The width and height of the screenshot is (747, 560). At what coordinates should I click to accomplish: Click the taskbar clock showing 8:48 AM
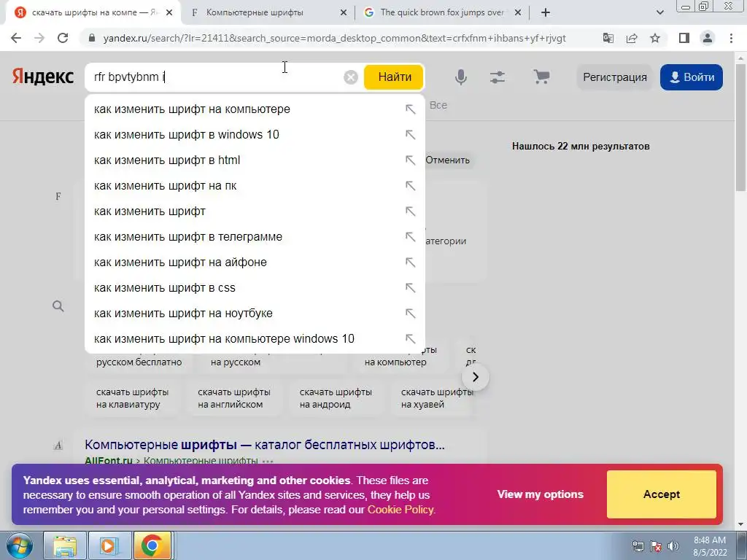click(x=710, y=546)
